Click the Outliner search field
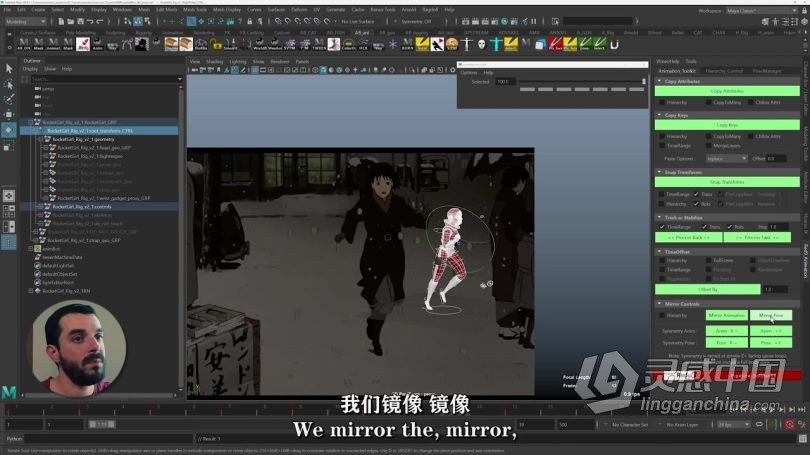This screenshot has height=455, width=810. (105, 79)
